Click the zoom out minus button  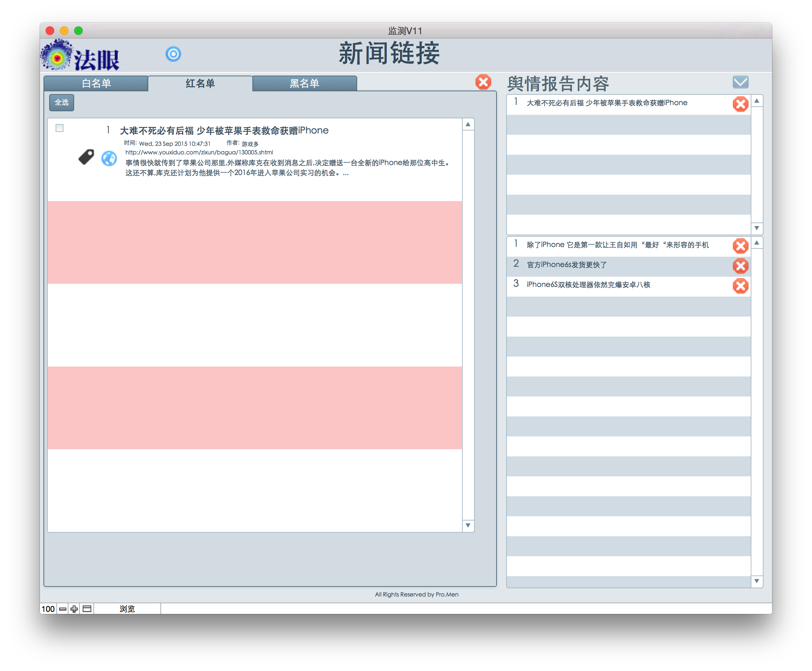(x=63, y=609)
